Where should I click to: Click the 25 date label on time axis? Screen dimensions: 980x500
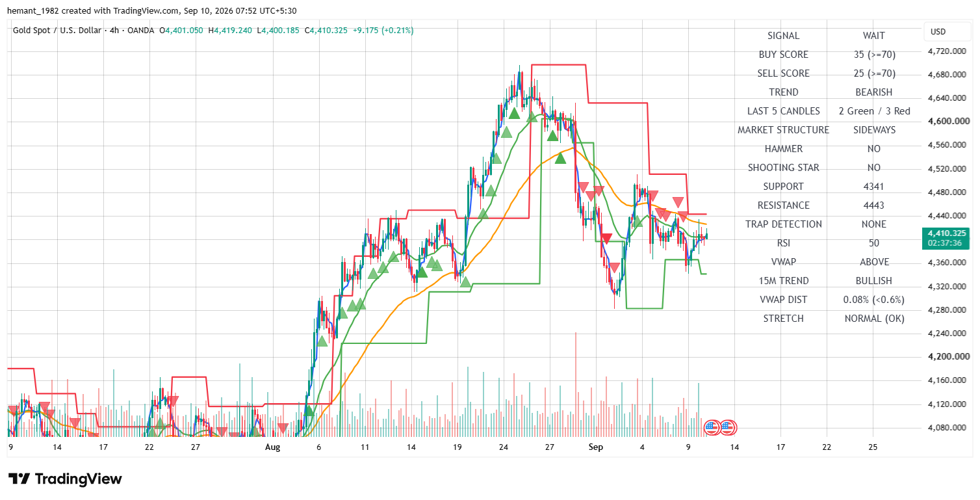click(x=873, y=447)
